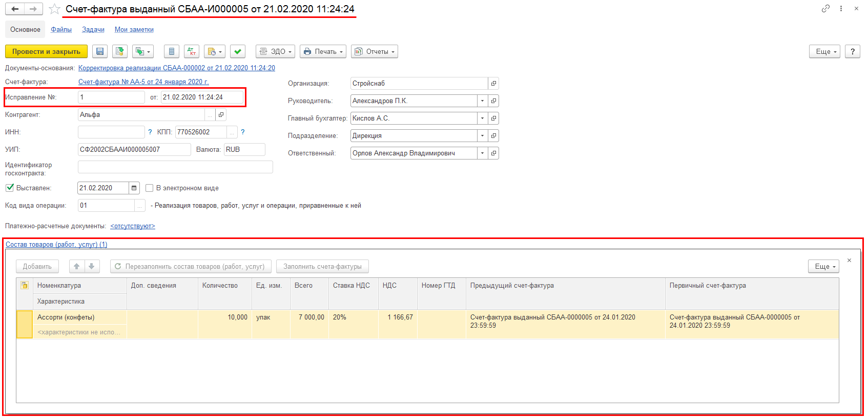This screenshot has width=868, height=418.
Task: Expand Ответственный dropdown arrow
Action: tap(482, 153)
